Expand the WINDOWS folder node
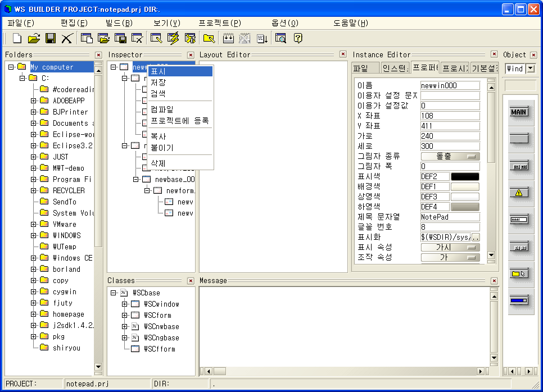Image resolution: width=543 pixels, height=392 pixels. (x=34, y=236)
